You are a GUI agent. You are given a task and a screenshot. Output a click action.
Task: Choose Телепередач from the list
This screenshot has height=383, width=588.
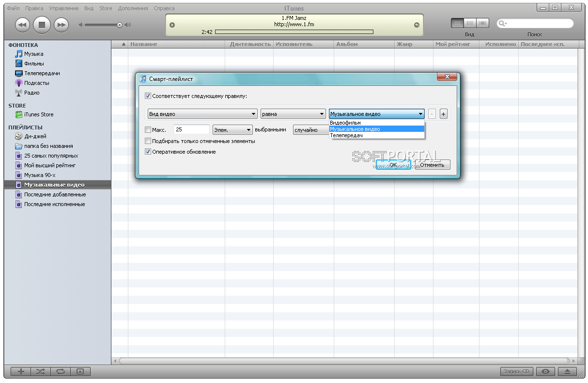click(377, 135)
